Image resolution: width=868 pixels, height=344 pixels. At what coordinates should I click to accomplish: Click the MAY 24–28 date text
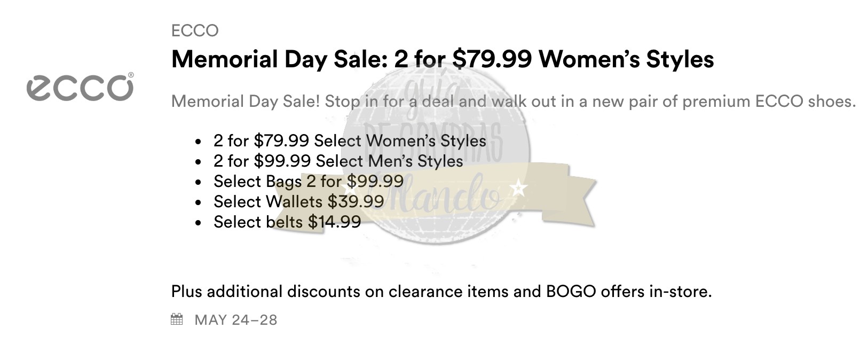[x=236, y=320]
